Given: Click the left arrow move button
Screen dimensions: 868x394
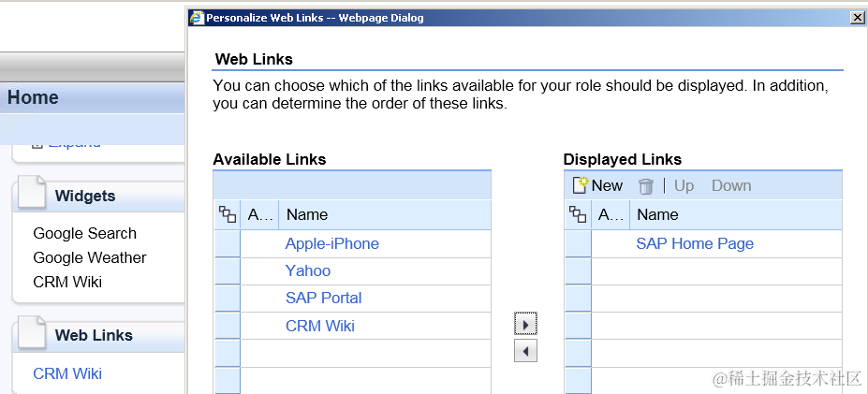Looking at the screenshot, I should pyautogui.click(x=525, y=351).
